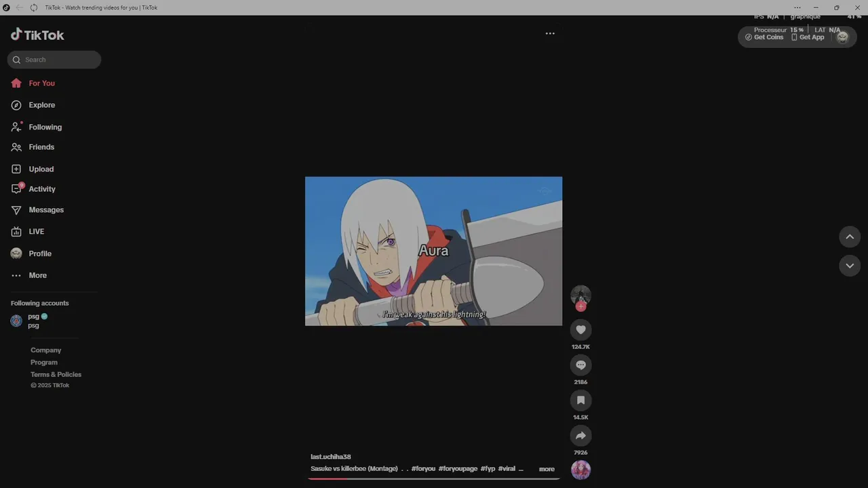Open Activity notifications

pos(42,189)
